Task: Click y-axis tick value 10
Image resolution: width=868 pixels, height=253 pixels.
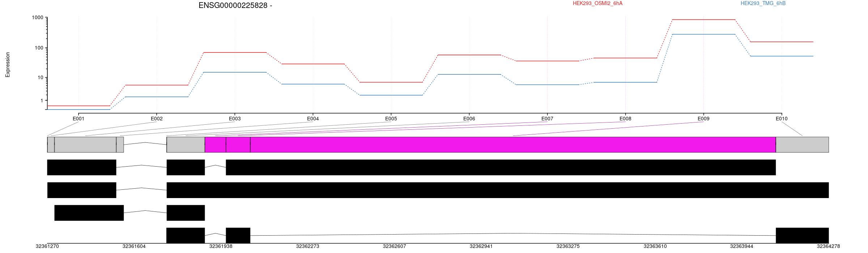Action: pyautogui.click(x=41, y=78)
